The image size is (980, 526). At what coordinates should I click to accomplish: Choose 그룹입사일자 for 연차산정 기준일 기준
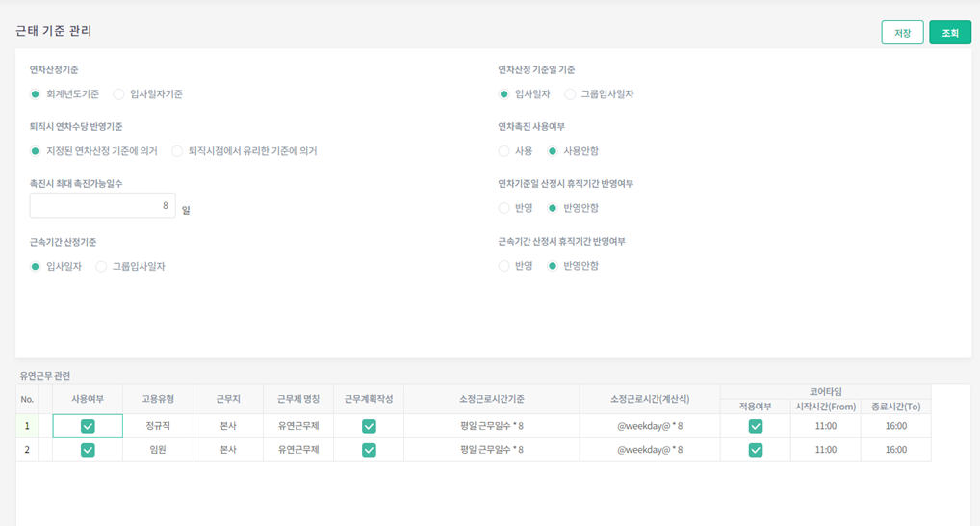click(x=571, y=94)
